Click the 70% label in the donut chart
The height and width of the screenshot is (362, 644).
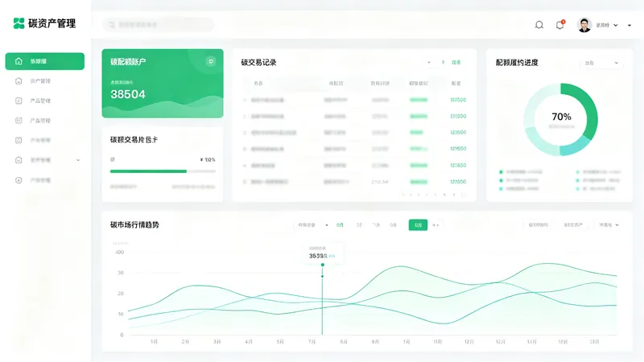click(561, 117)
